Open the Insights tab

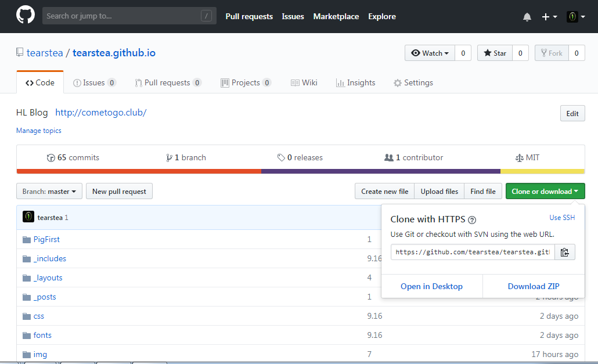tap(355, 82)
